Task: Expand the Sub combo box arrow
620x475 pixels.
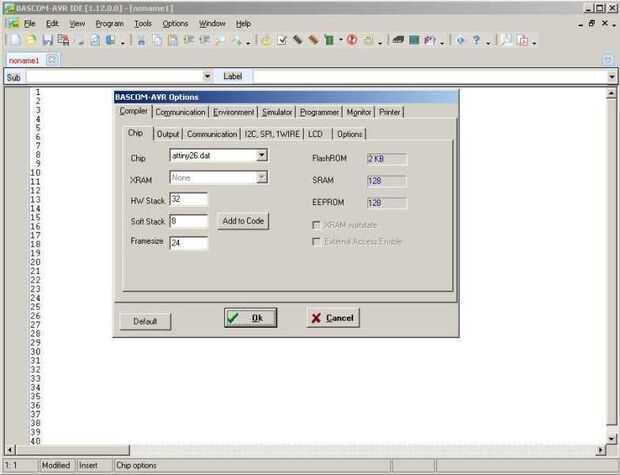Action: pos(207,76)
